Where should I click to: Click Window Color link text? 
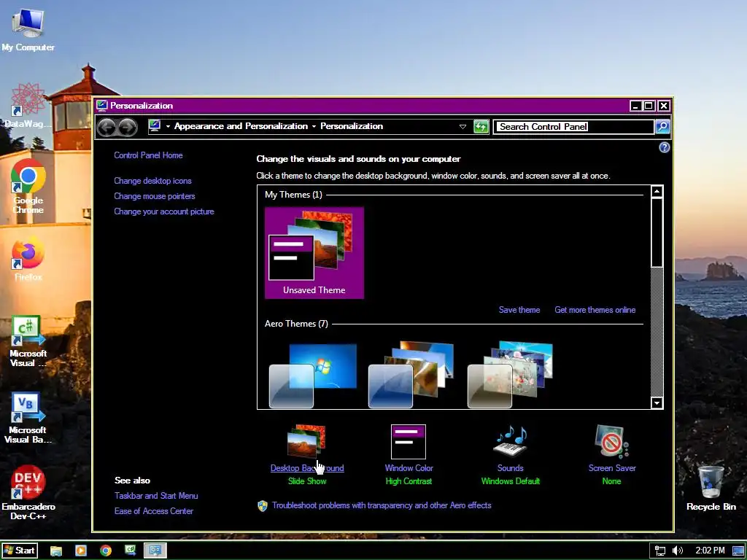point(409,468)
